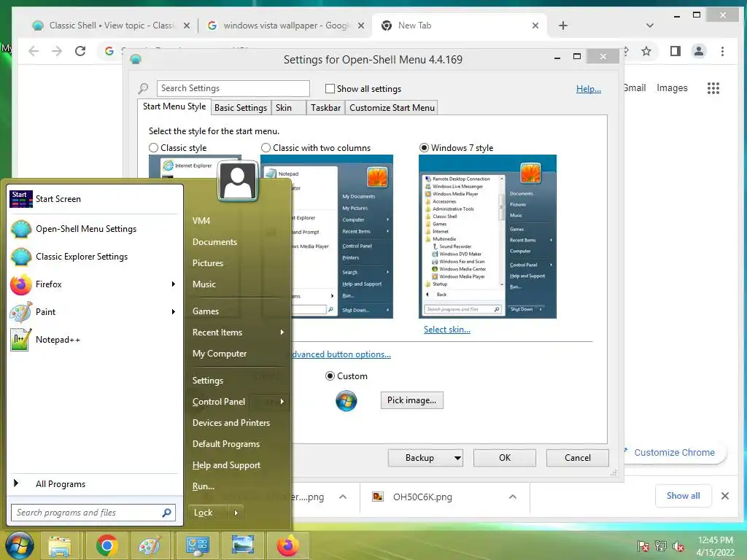This screenshot has height=560, width=747.
Task: Open Documents in start menu right column
Action: pos(214,242)
